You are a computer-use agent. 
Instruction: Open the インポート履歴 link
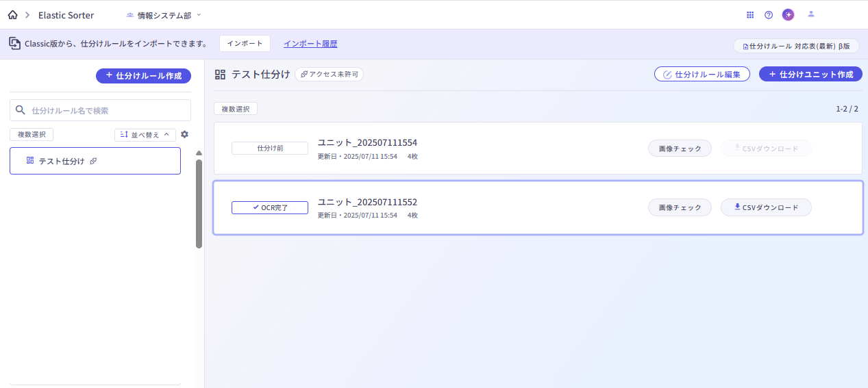[x=310, y=44]
